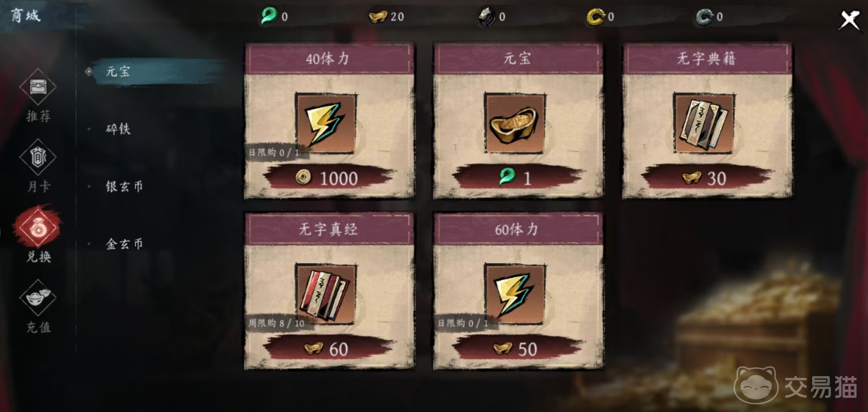The width and height of the screenshot is (868, 412).
Task: Open the 充值 recharge ingot icon
Action: [38, 298]
